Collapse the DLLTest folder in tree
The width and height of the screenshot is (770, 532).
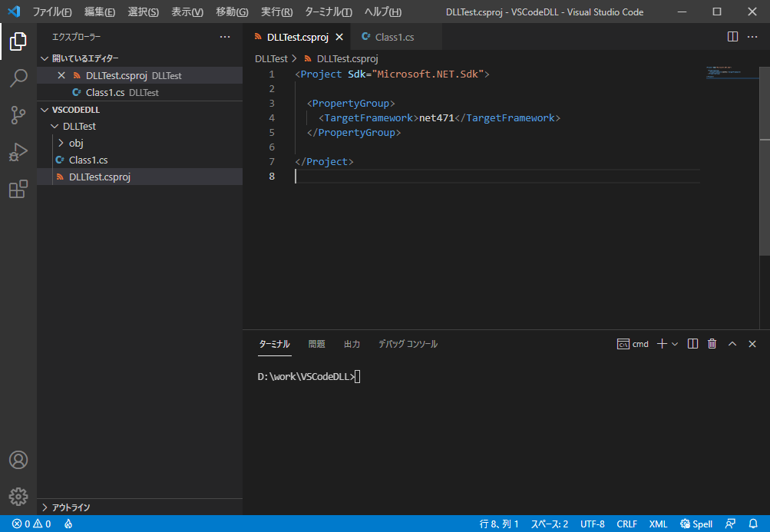click(140, 126)
